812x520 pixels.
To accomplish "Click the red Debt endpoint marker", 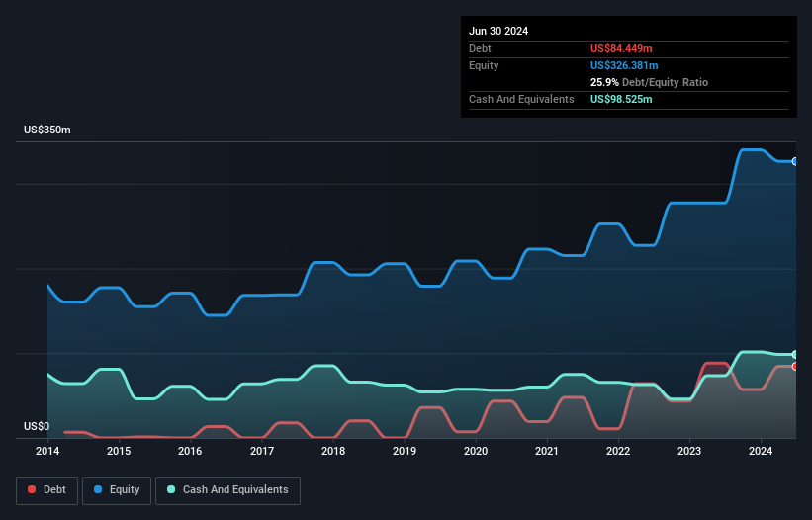I will tap(794, 367).
